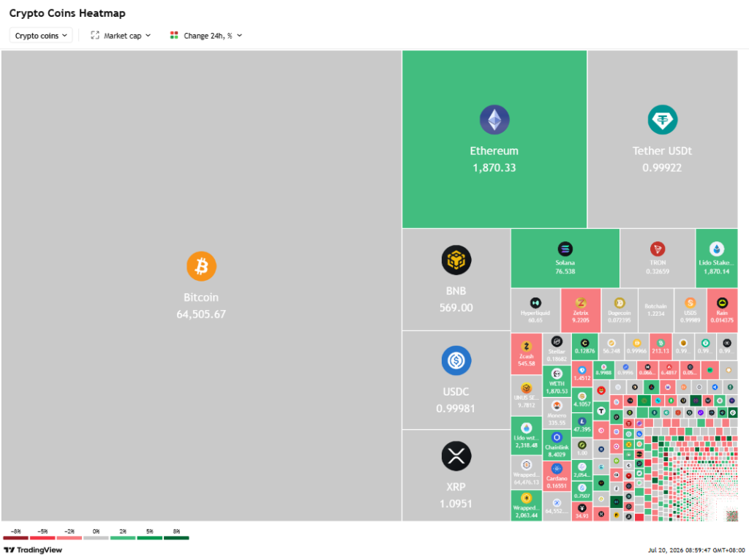Open the green tile showing 0.12876
The height and width of the screenshot is (560, 749).
click(x=584, y=347)
